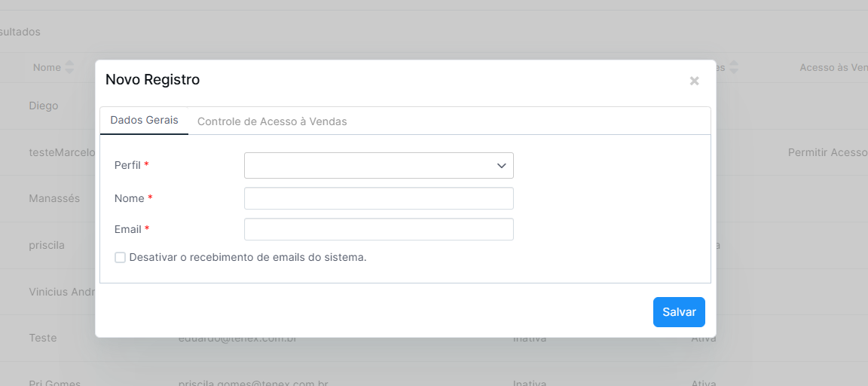Click the Nome column header text
Viewport: 868px width, 386px height.
[47, 68]
